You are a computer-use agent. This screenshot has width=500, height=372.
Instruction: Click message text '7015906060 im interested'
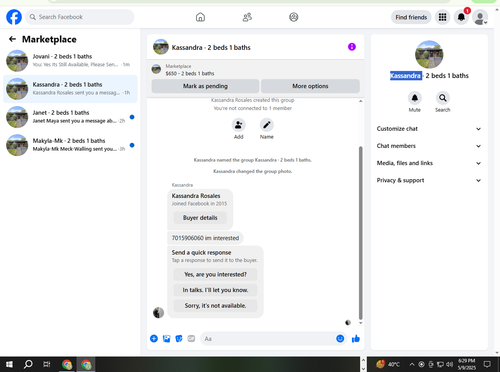pyautogui.click(x=205, y=238)
